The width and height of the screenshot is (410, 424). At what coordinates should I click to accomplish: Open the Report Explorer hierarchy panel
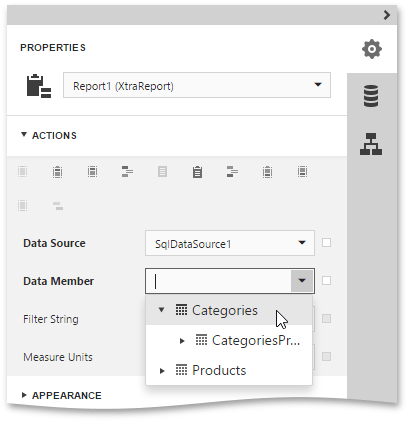pyautogui.click(x=371, y=144)
